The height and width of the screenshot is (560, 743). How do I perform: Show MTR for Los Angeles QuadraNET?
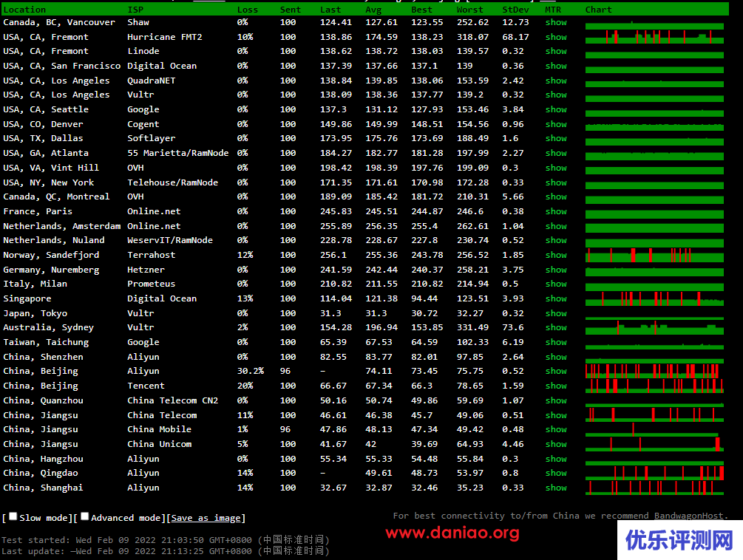click(556, 81)
